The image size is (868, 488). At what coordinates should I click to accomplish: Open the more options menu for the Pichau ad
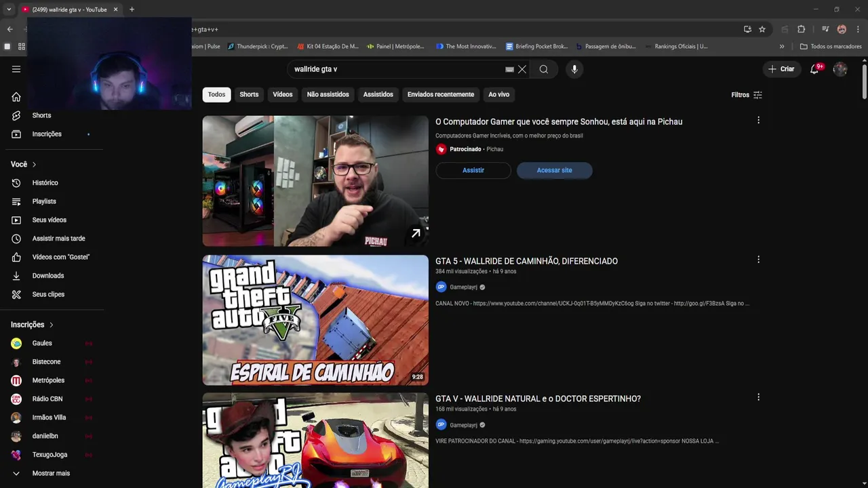758,121
